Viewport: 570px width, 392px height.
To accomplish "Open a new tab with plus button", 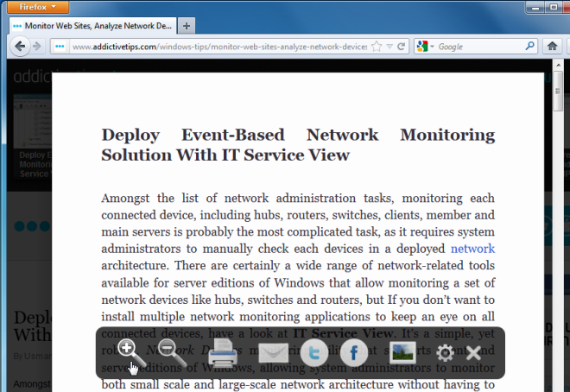I will pyautogui.click(x=187, y=26).
